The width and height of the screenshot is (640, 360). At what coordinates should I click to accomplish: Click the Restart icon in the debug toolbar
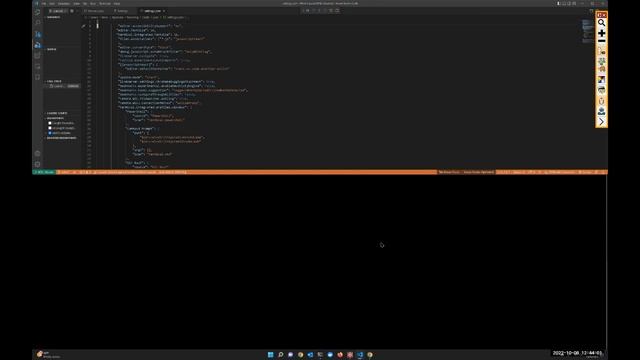point(331,11)
